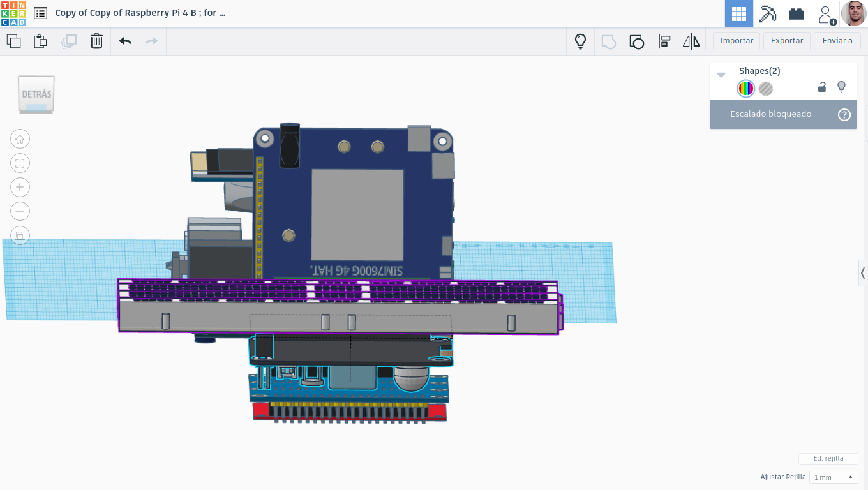Select the gray breadboard bar

(x=338, y=317)
